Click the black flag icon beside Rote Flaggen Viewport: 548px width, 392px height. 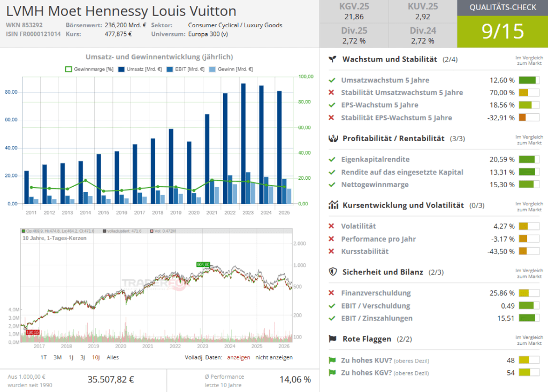(x=333, y=339)
